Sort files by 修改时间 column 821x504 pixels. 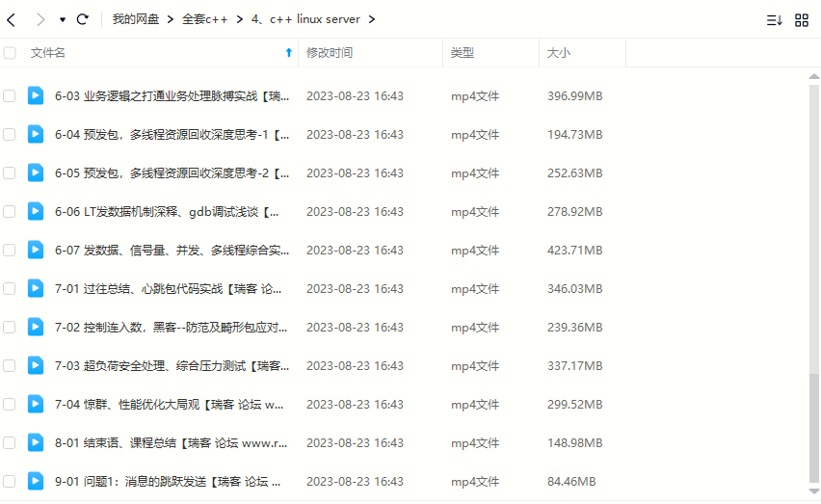pyautogui.click(x=330, y=53)
